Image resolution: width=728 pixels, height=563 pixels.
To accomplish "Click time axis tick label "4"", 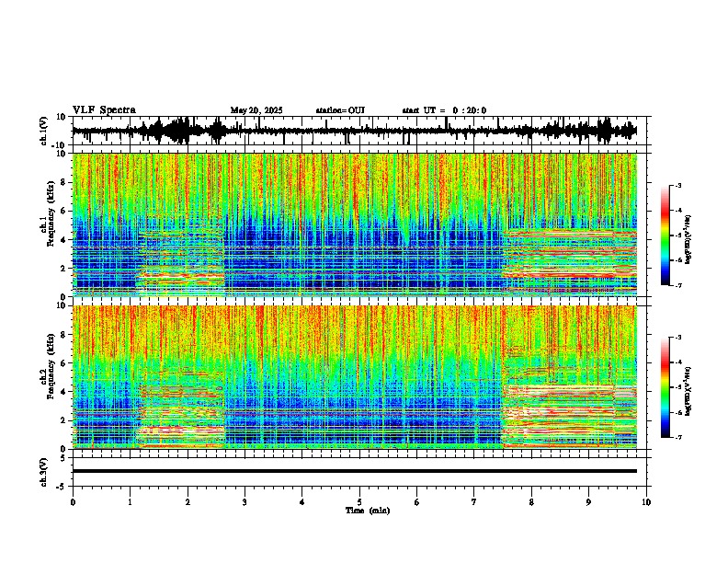I will point(302,502).
